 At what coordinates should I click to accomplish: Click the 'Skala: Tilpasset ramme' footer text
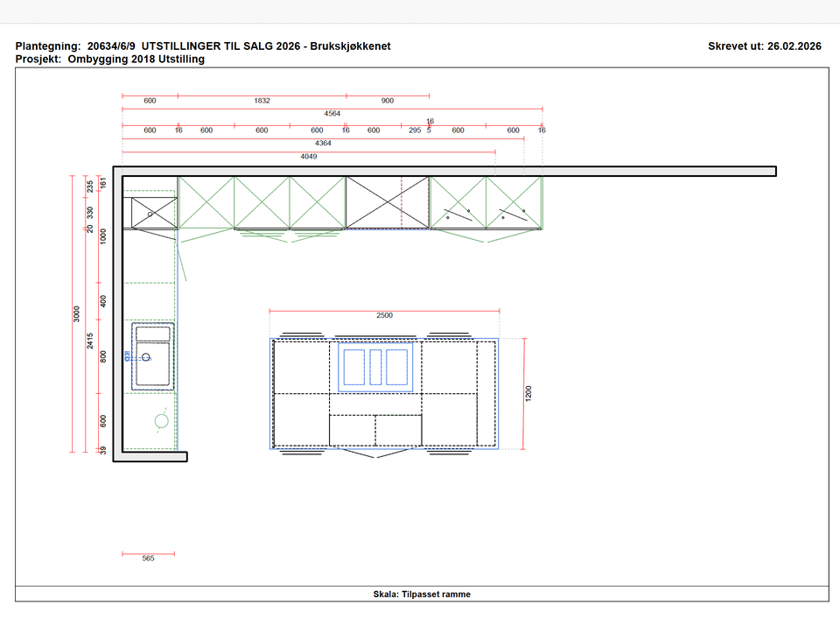[422, 594]
